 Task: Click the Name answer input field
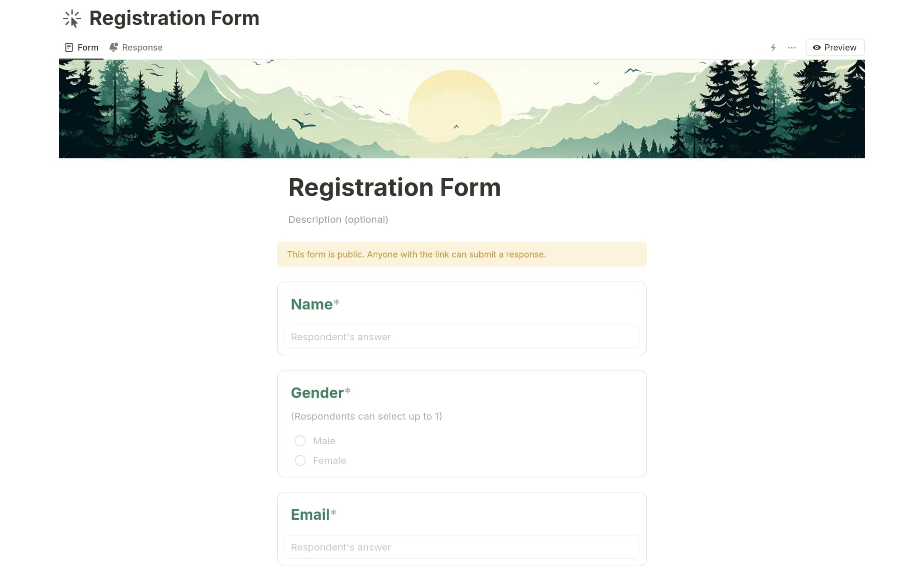coord(462,336)
